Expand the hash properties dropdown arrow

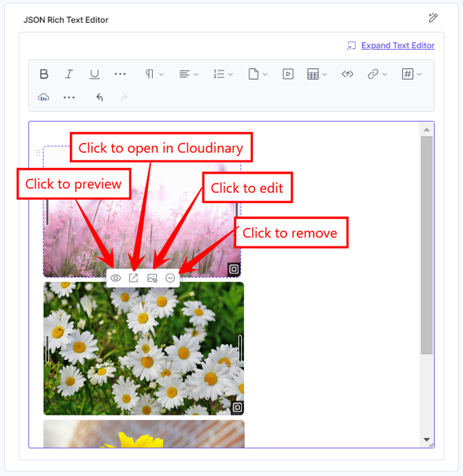[419, 74]
